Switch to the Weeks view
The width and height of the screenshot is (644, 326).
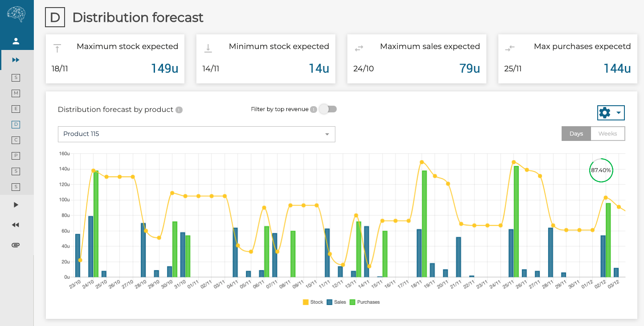[x=607, y=133]
